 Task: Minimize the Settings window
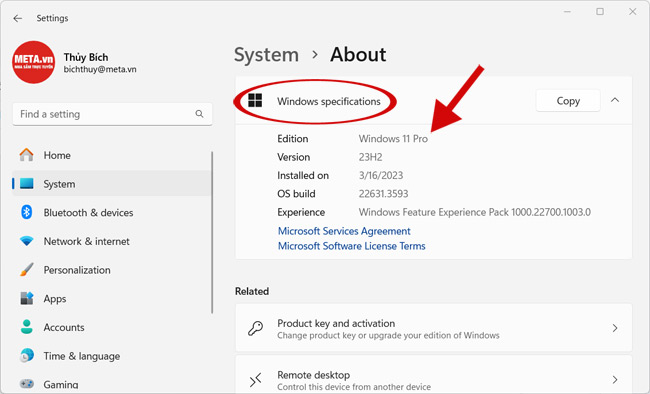pos(567,12)
